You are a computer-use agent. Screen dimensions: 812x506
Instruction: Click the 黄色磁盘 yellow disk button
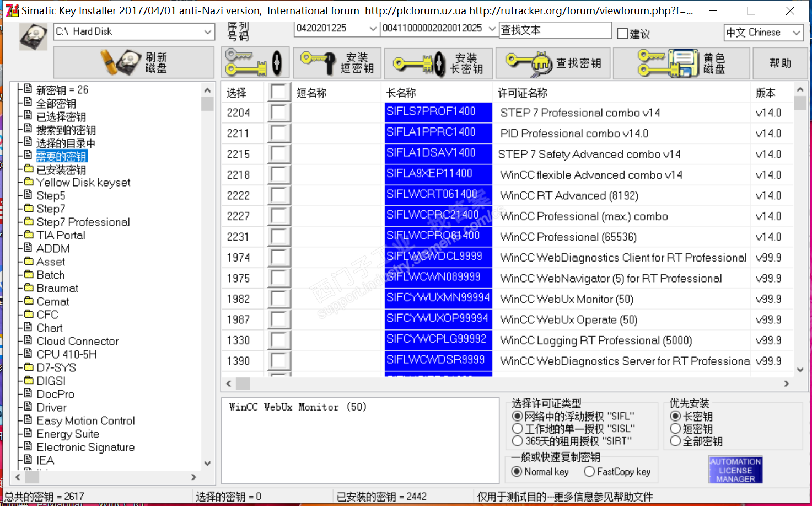[x=681, y=62]
